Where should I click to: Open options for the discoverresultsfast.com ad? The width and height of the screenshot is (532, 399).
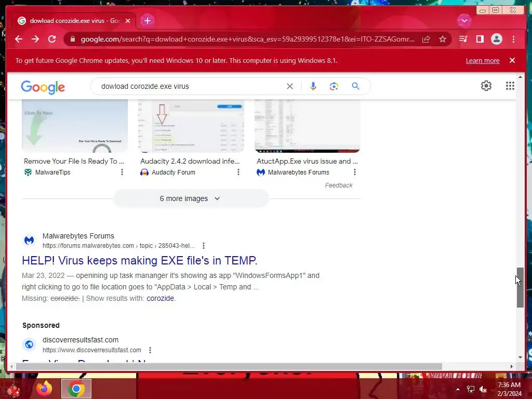click(150, 350)
